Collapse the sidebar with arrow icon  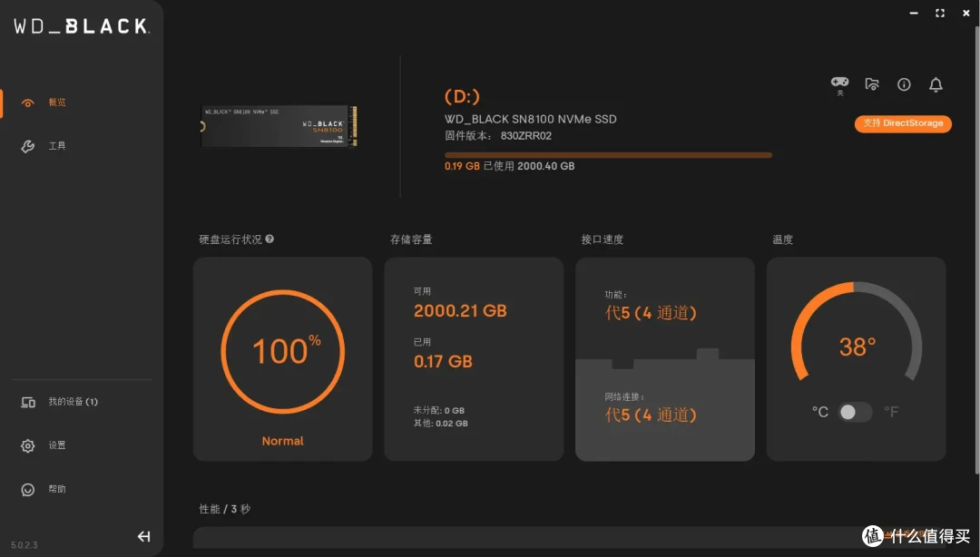coord(143,536)
